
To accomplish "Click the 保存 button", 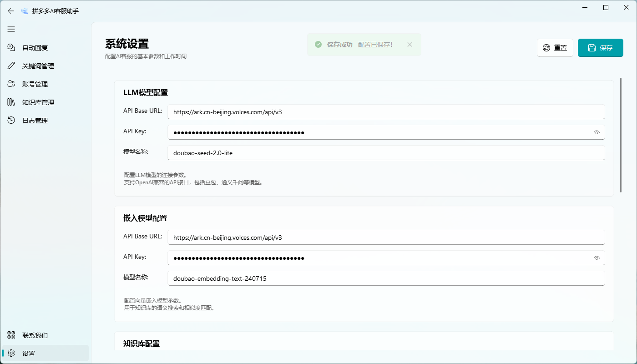I will [600, 48].
